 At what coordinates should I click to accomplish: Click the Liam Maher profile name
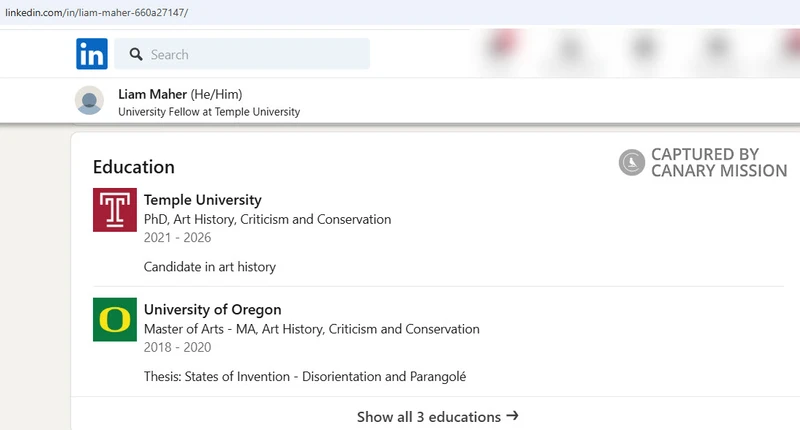coord(153,94)
